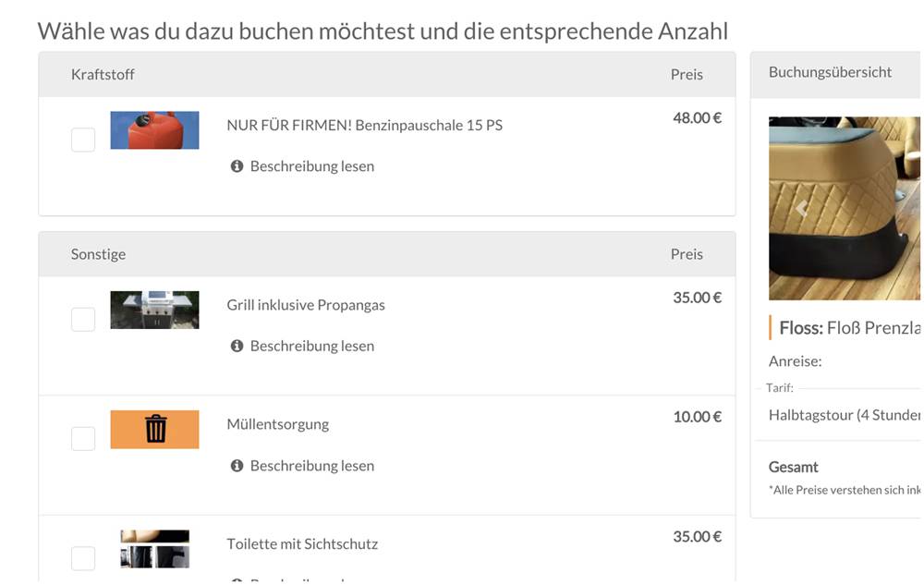Screen dimensions: 924x585
Task: Enable the Grill inklusive Propangas option
Action: (x=82, y=318)
